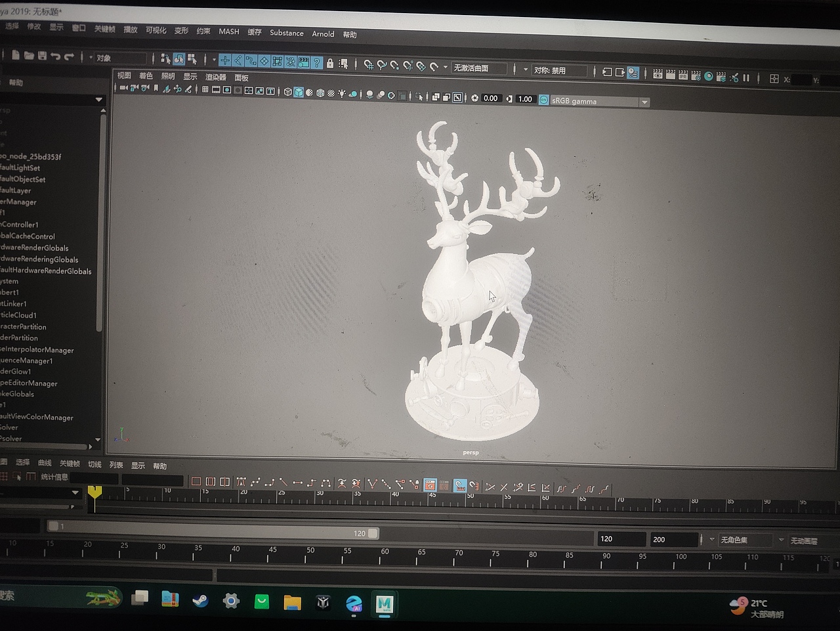Image resolution: width=840 pixels, height=631 pixels.
Task: Open the graph editor 切线 menu
Action: 94,464
